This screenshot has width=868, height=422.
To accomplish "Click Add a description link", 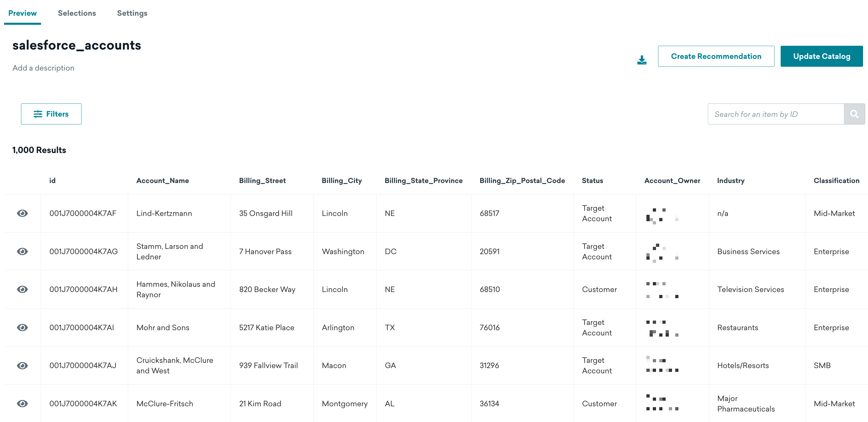I will click(x=43, y=68).
